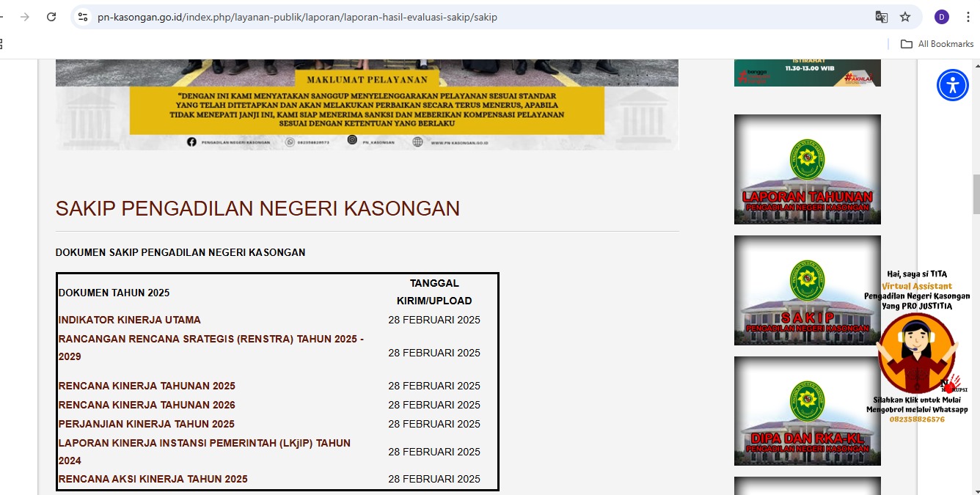
Task: Open the All Bookmarks folder
Action: tap(936, 44)
